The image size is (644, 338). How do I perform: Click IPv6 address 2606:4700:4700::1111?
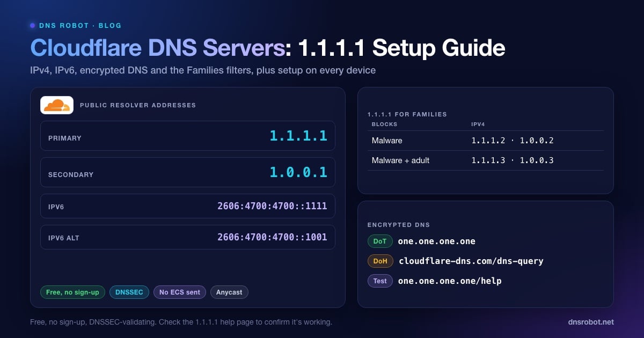point(272,206)
